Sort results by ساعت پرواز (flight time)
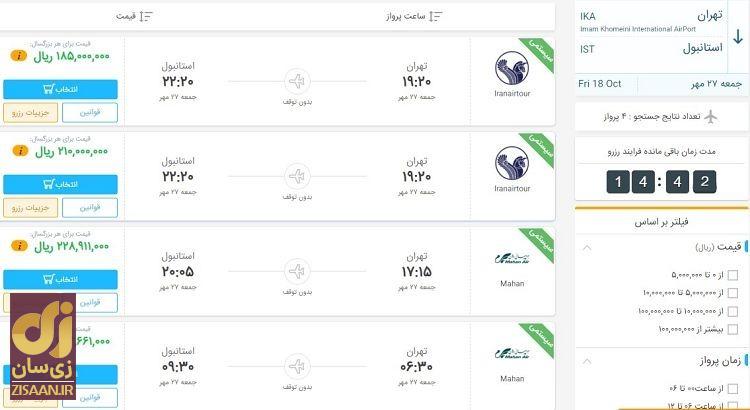 click(414, 16)
